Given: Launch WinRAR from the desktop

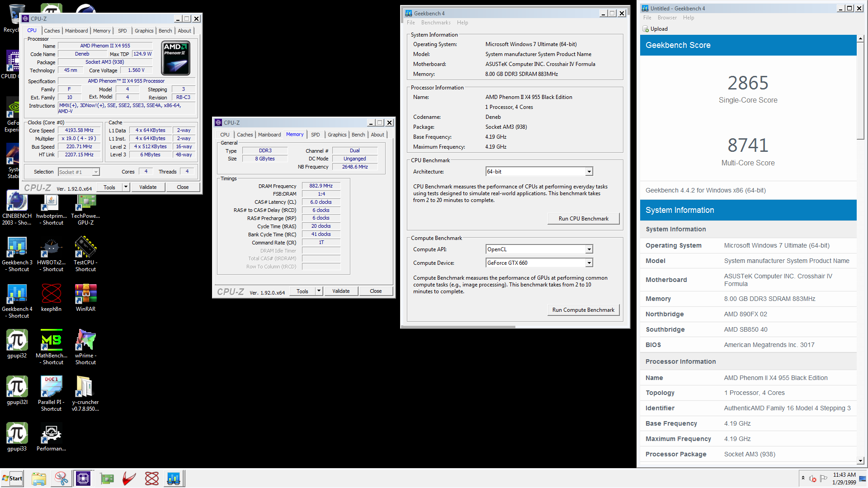Looking at the screenshot, I should click(x=85, y=297).
